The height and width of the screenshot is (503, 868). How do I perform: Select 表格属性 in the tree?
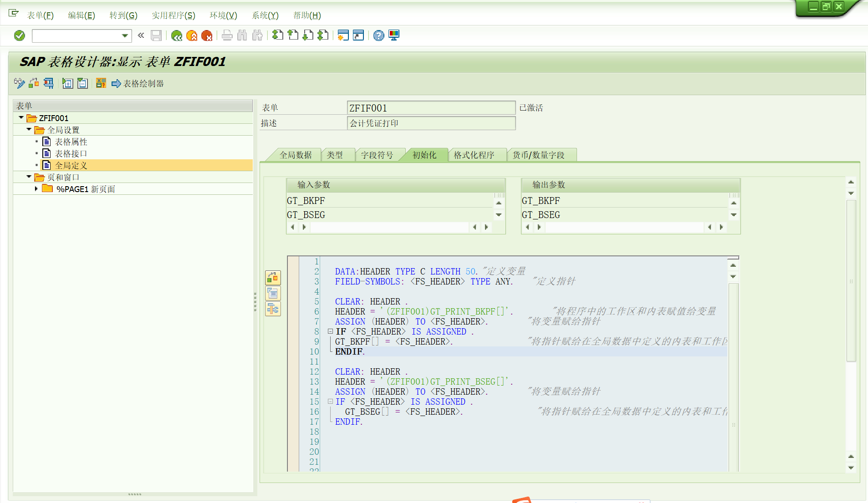click(71, 142)
